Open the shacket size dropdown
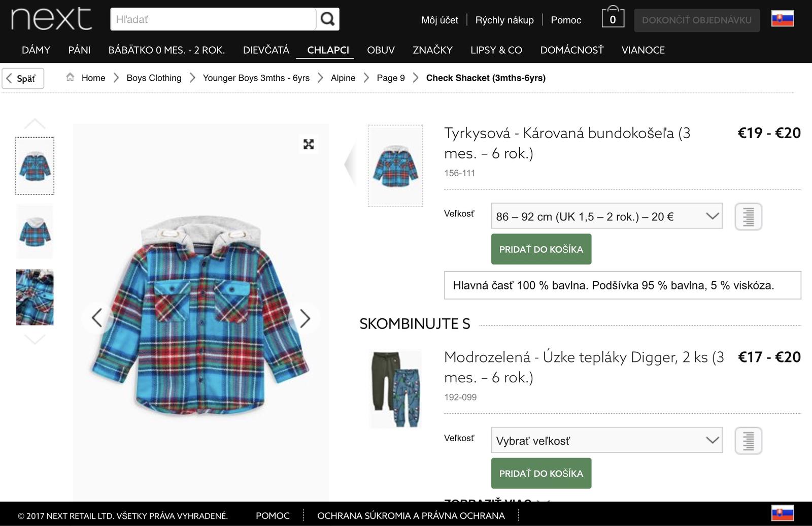Image resolution: width=812 pixels, height=526 pixels. tap(606, 216)
